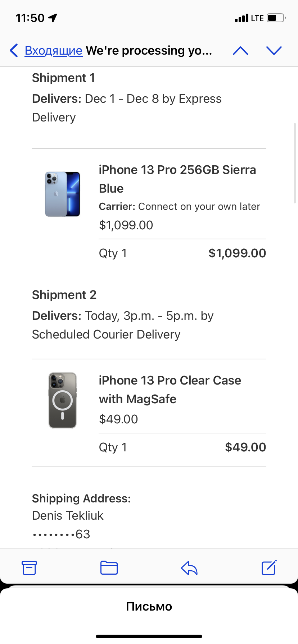Image resolution: width=298 pixels, height=644 pixels.
Task: Go to next message with down arrow
Action: click(x=274, y=51)
